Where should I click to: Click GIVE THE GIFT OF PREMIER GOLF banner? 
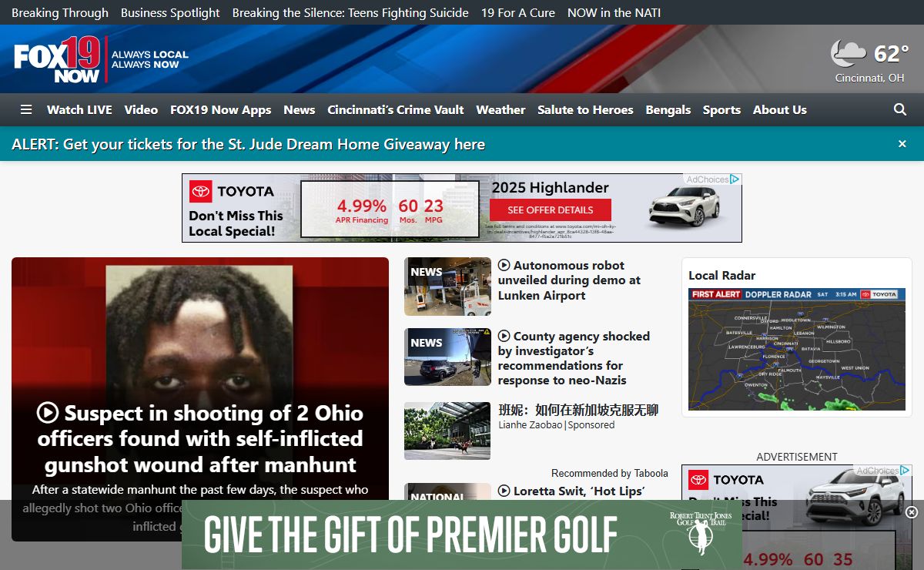pos(462,535)
